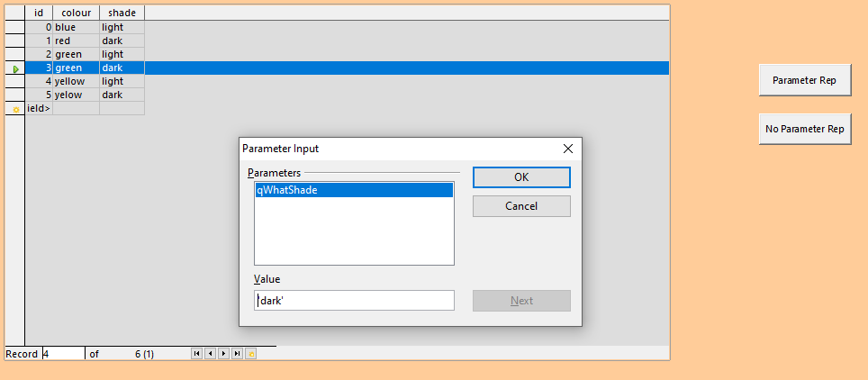Viewport: 868px width, 380px height.
Task: Click the new record navigation icon
Action: (x=251, y=354)
